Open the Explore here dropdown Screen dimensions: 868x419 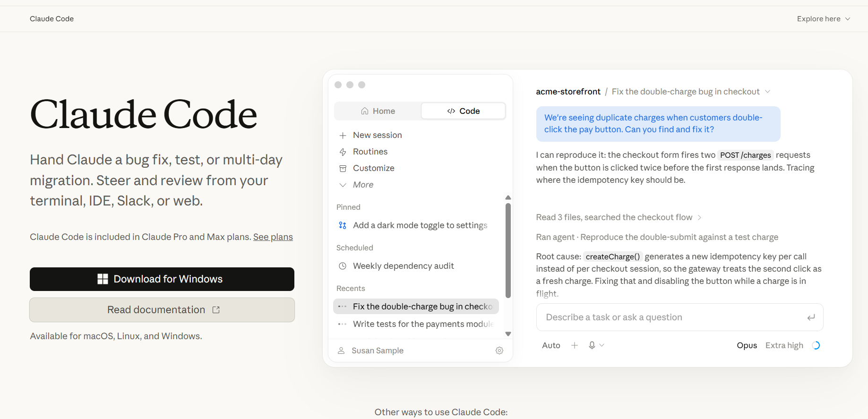[x=824, y=19]
